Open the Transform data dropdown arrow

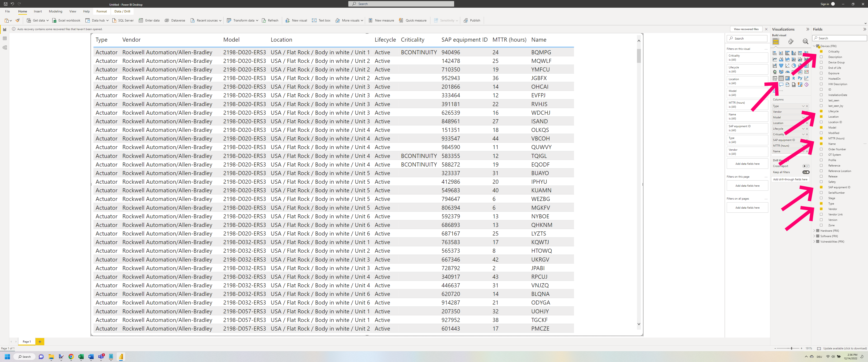(257, 21)
